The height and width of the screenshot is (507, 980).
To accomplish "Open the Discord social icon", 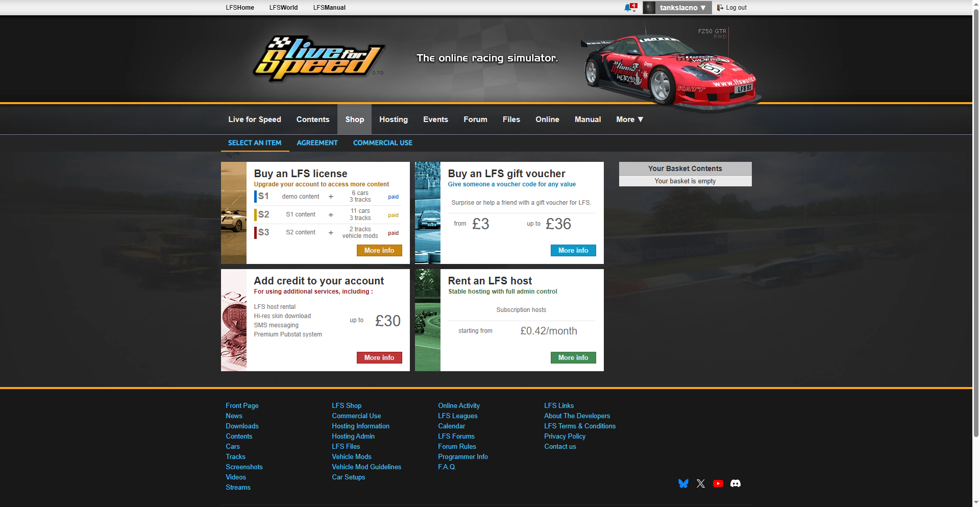I will (736, 484).
